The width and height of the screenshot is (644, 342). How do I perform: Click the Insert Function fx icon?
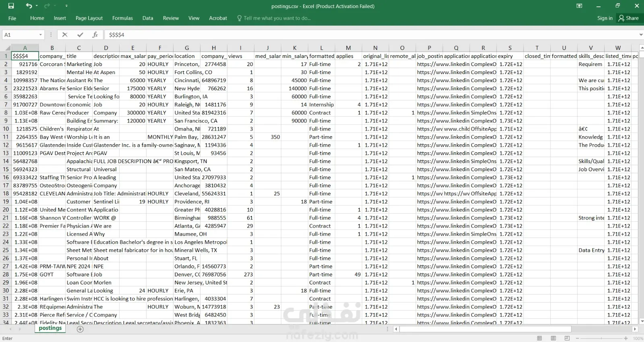point(95,35)
